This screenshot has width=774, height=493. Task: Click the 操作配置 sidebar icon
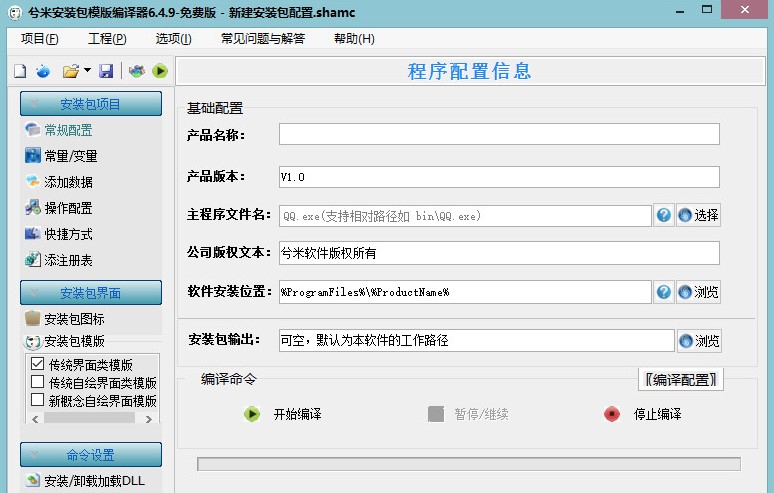tap(33, 207)
